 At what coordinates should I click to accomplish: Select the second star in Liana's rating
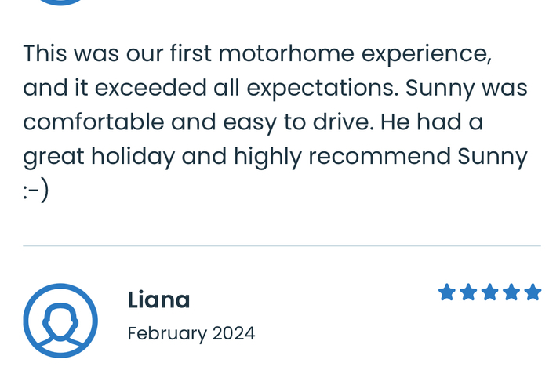point(468,292)
